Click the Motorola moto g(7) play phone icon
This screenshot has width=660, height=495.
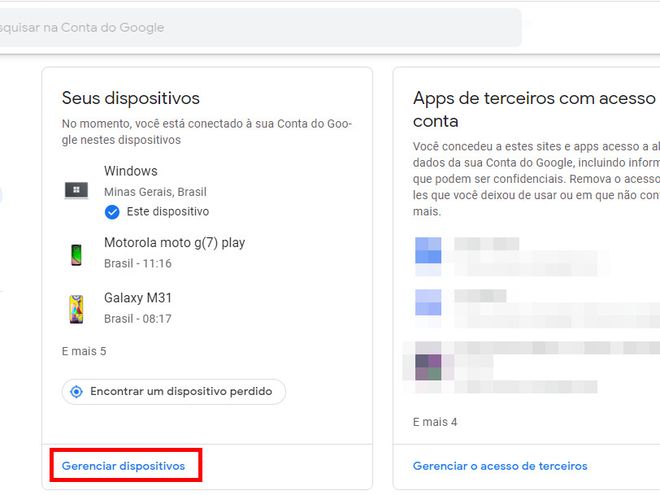(76, 255)
